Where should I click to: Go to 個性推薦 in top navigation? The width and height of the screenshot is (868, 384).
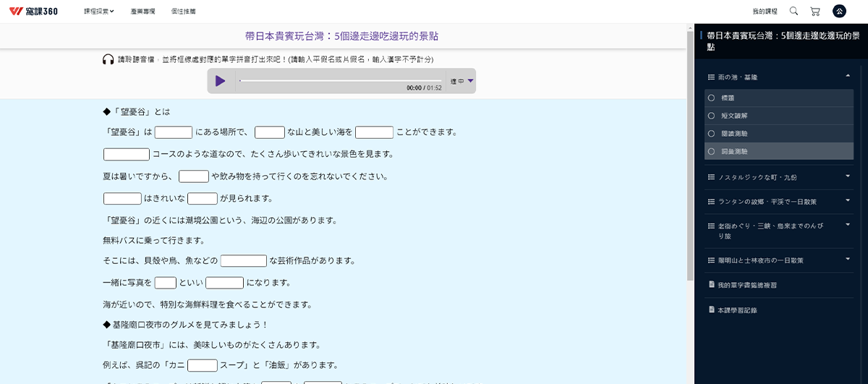(x=183, y=12)
